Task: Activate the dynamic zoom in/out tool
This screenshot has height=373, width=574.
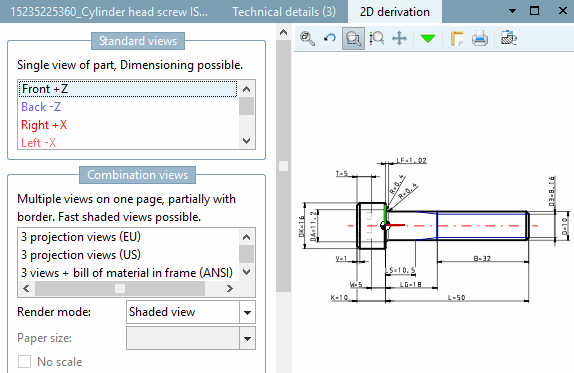Action: tap(376, 38)
